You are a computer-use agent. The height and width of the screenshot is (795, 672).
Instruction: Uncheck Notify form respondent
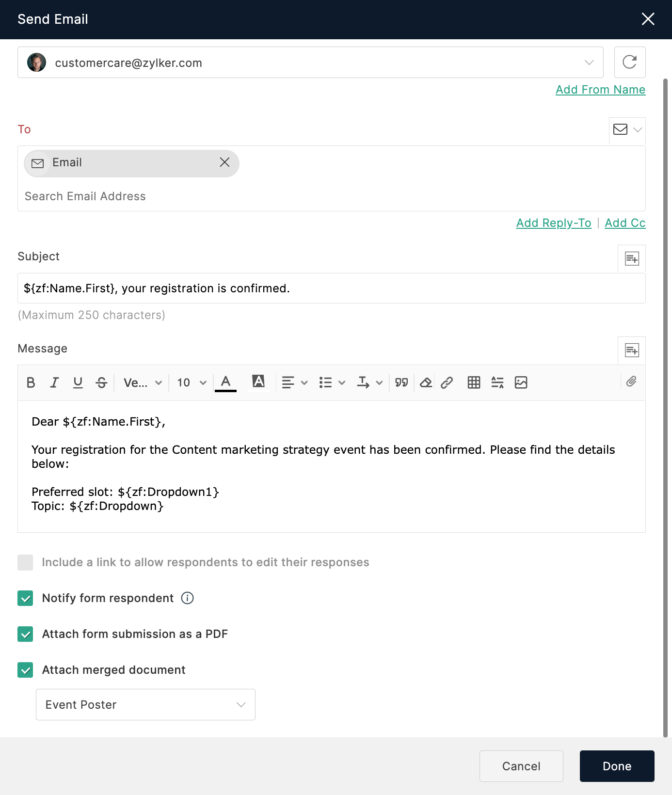(25, 598)
